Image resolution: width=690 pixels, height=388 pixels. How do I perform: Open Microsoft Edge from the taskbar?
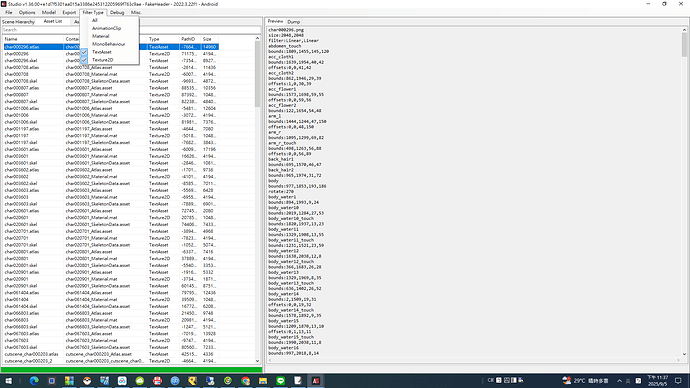coord(34,381)
